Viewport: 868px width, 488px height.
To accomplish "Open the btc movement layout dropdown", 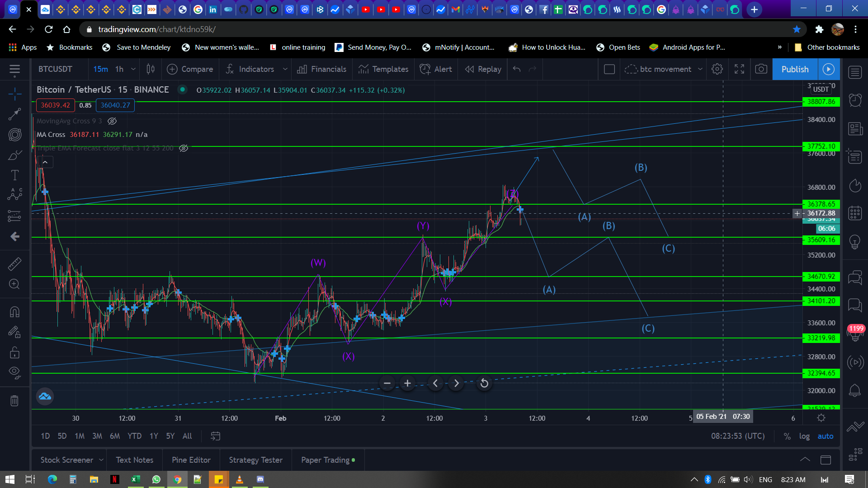I will pyautogui.click(x=700, y=69).
